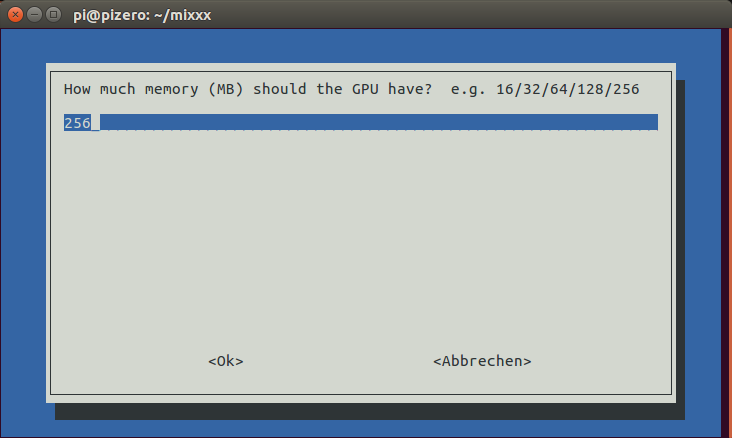Click the blue area above the dialog box
Screen dimensions: 732x438
coord(361,45)
